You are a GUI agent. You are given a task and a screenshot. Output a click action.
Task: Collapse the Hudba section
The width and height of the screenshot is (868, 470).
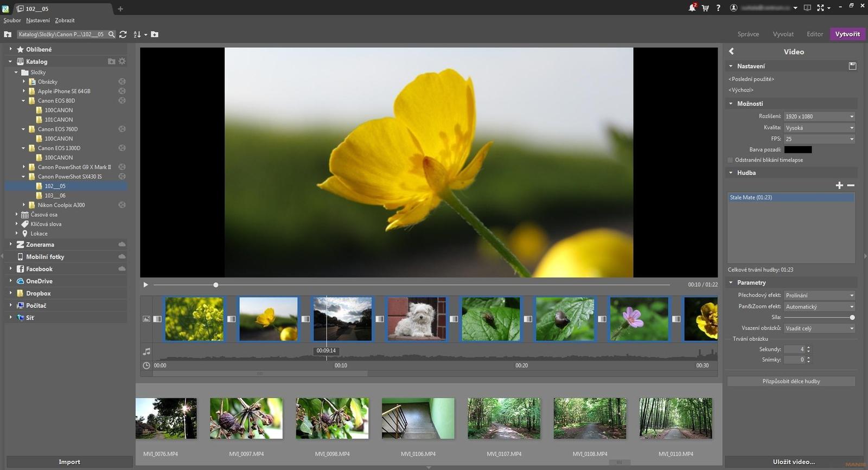click(731, 173)
